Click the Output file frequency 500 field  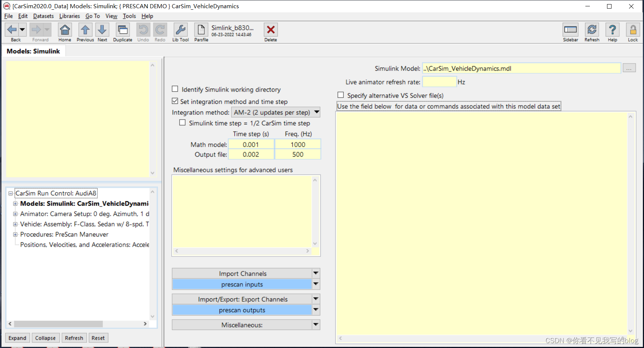(298, 154)
